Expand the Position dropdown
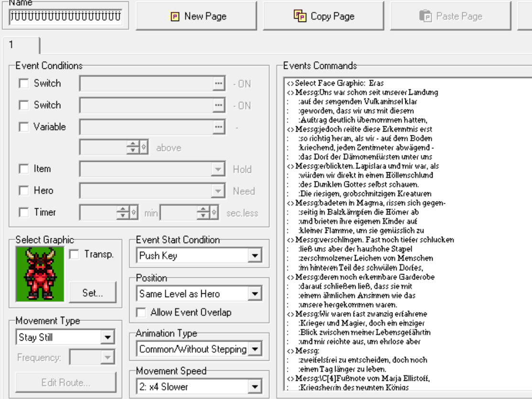 point(253,294)
